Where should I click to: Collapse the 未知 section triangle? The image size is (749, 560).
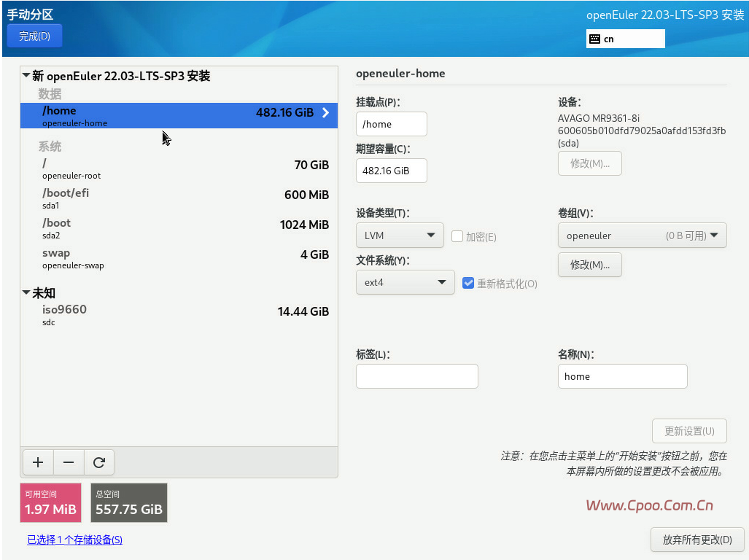pyautogui.click(x=26, y=292)
